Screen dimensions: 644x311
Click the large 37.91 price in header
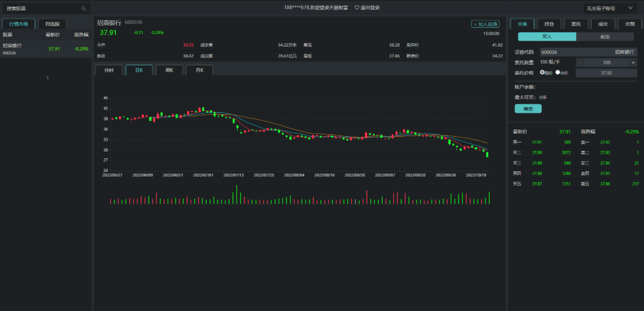tap(109, 32)
